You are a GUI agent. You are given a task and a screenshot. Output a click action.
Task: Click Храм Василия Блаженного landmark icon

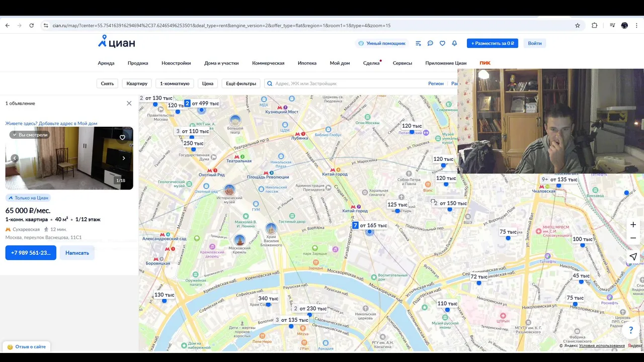[x=271, y=229]
